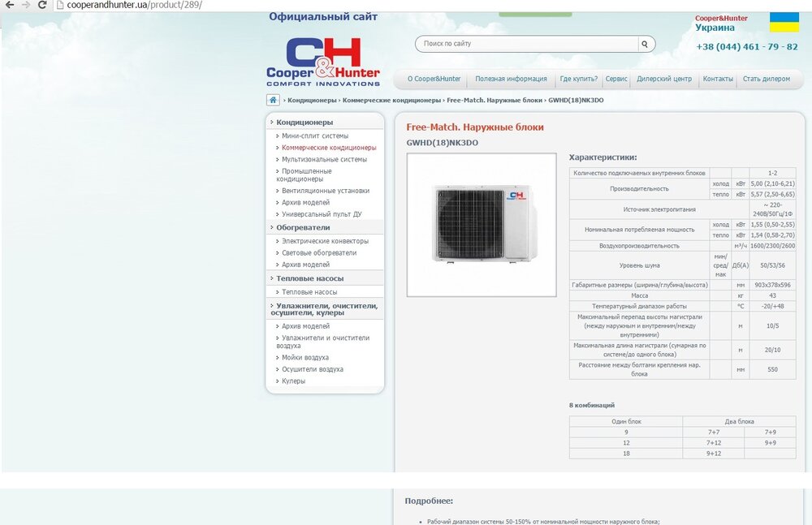Screen dimensions: 812x525
Task: Click 'Коммерческие кондиционеры' breadcrumb link
Action: (x=391, y=101)
